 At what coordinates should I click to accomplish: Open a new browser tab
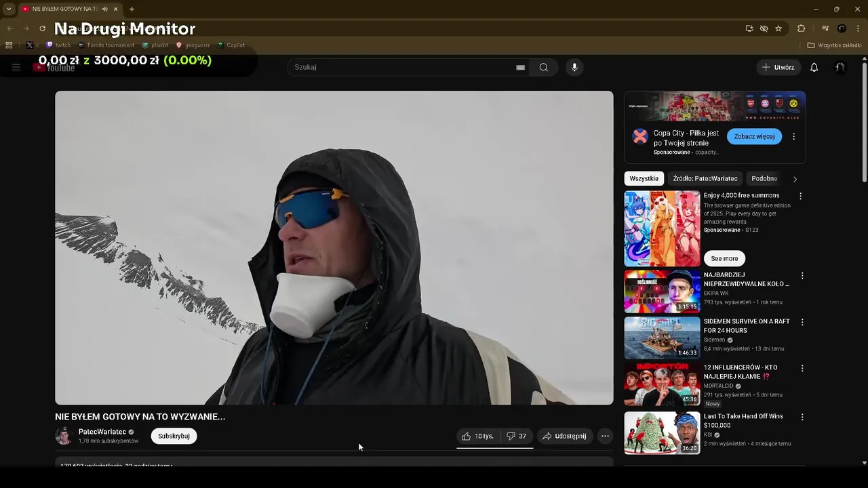132,9
